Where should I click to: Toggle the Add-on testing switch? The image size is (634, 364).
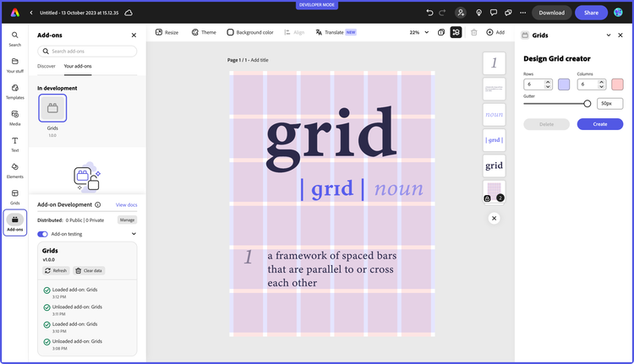coord(42,234)
